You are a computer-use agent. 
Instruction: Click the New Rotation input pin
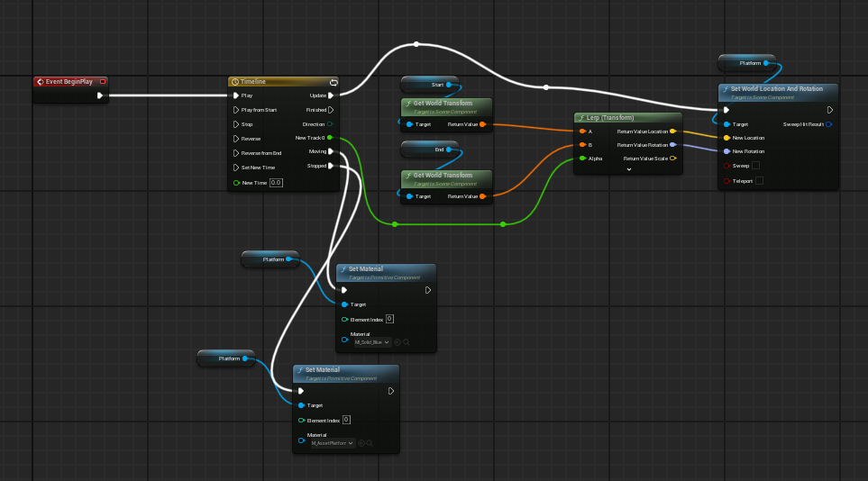pyautogui.click(x=726, y=151)
